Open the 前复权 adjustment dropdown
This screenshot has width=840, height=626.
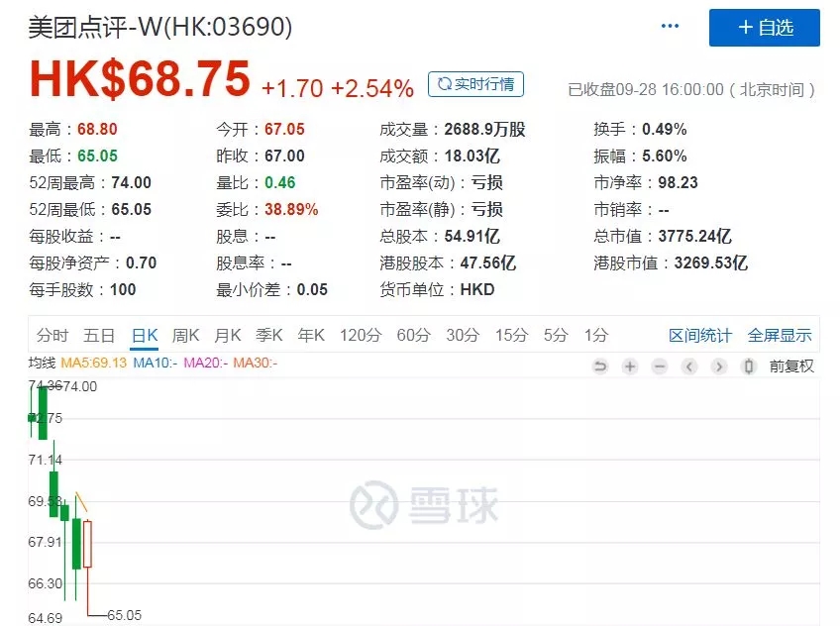[x=791, y=366]
